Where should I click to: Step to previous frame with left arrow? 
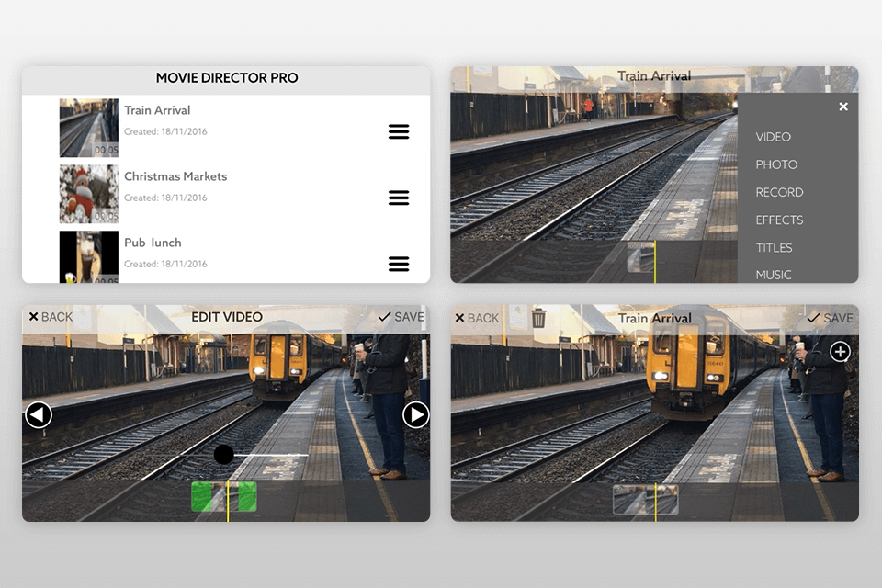(x=39, y=415)
